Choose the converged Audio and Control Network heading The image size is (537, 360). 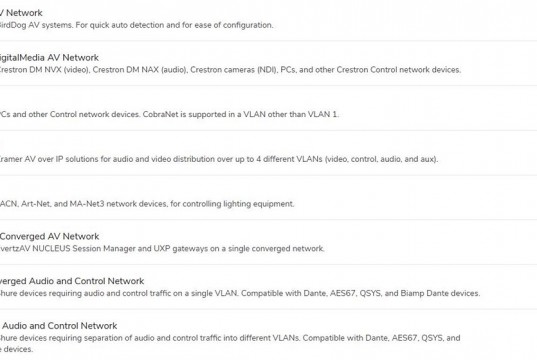(x=72, y=281)
